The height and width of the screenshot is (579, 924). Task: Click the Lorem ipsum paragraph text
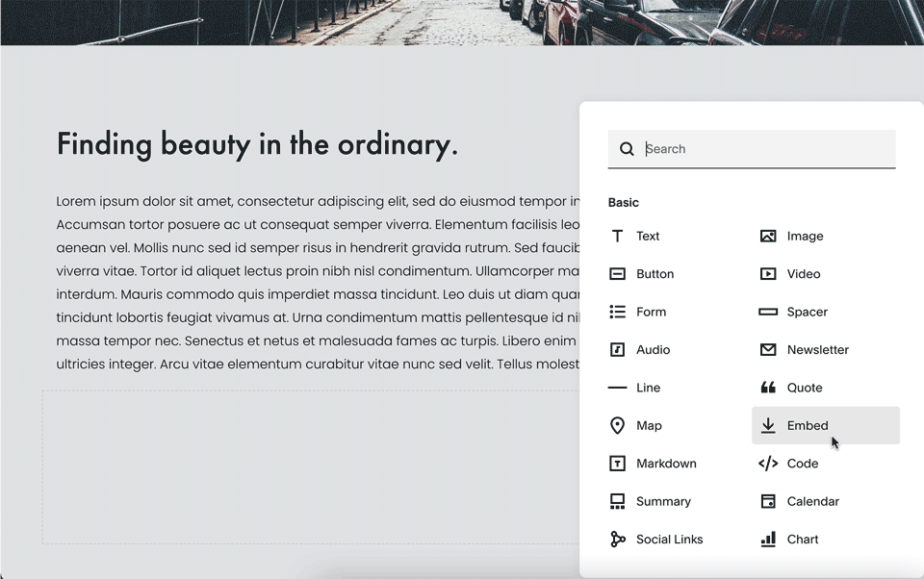pyautogui.click(x=318, y=283)
